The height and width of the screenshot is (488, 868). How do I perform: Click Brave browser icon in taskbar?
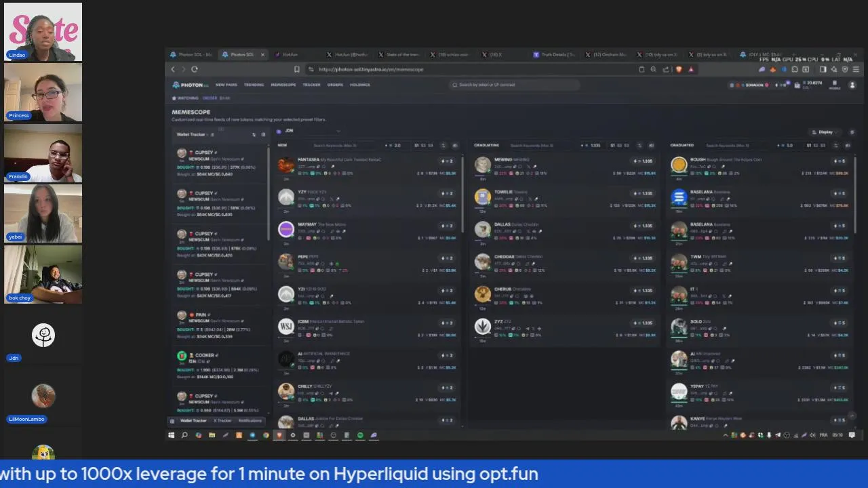pyautogui.click(x=279, y=435)
